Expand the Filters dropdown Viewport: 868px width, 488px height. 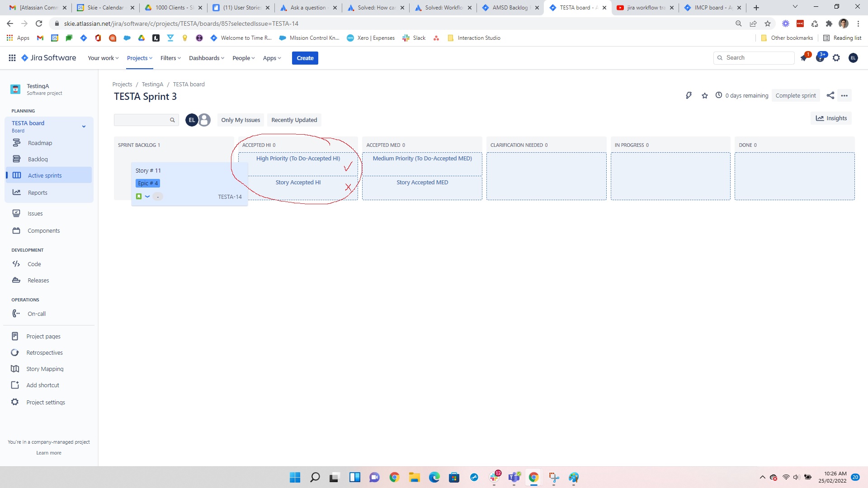170,58
